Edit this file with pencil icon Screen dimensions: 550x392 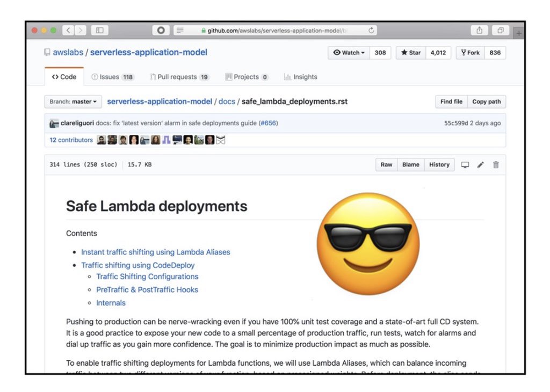481,165
